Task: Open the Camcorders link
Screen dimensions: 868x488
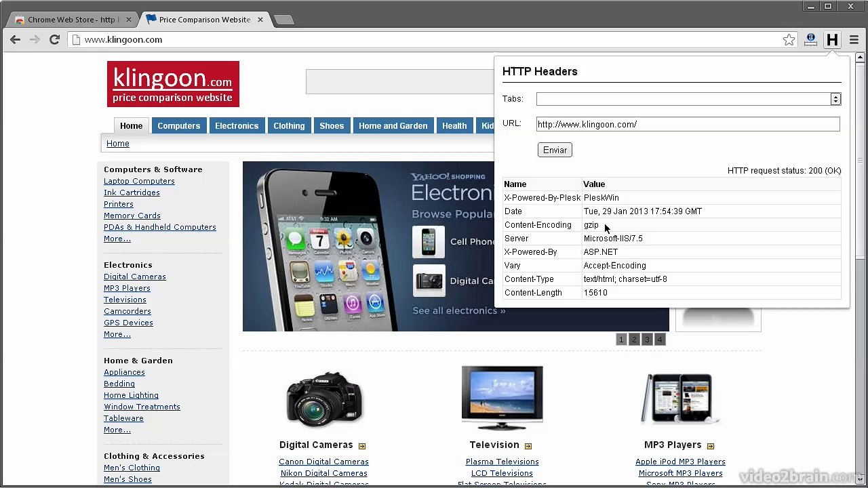Action: [x=127, y=311]
